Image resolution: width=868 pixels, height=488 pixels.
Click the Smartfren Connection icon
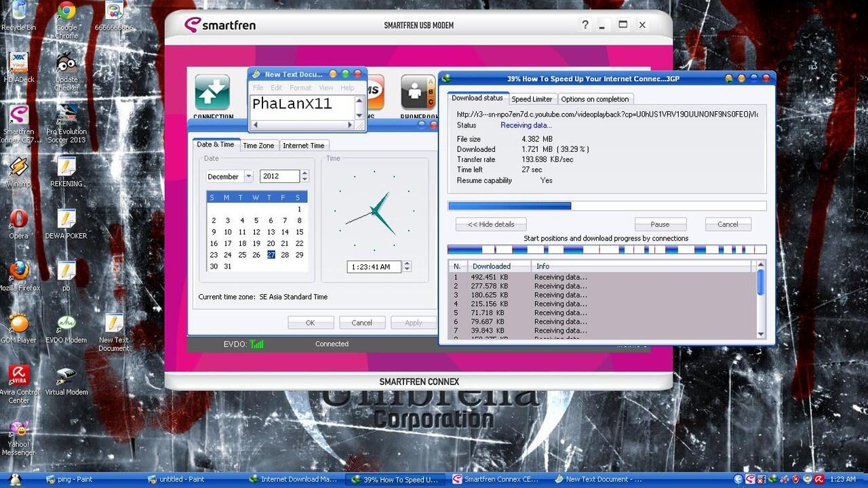tap(212, 96)
